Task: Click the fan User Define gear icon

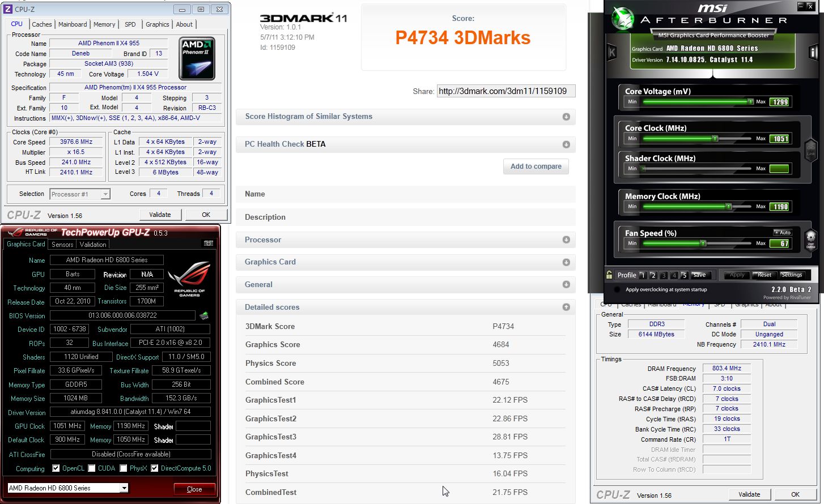Action: (810, 240)
